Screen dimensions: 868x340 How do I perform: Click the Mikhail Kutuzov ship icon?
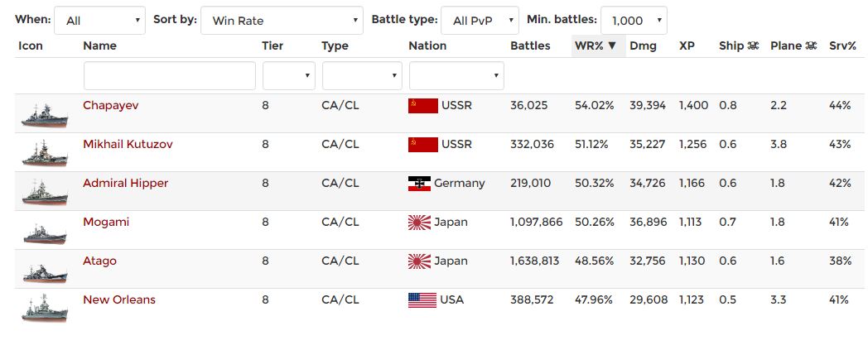click(38, 154)
